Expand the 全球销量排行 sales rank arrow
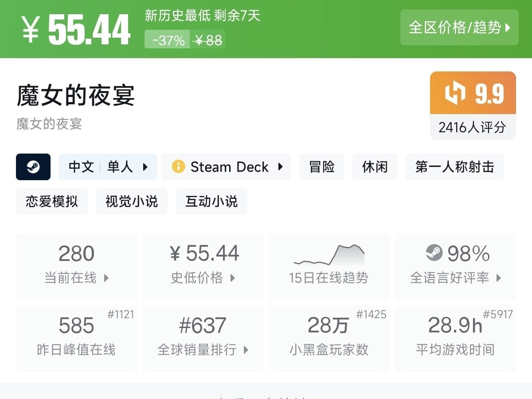This screenshot has height=399, width=532. tap(246, 350)
